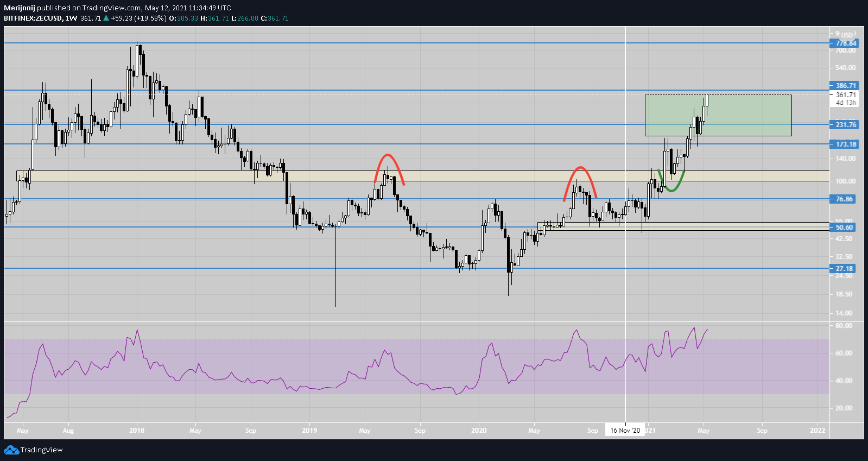Image resolution: width=868 pixels, height=461 pixels.
Task: Click the 540.00 price axis value
Action: click(846, 68)
